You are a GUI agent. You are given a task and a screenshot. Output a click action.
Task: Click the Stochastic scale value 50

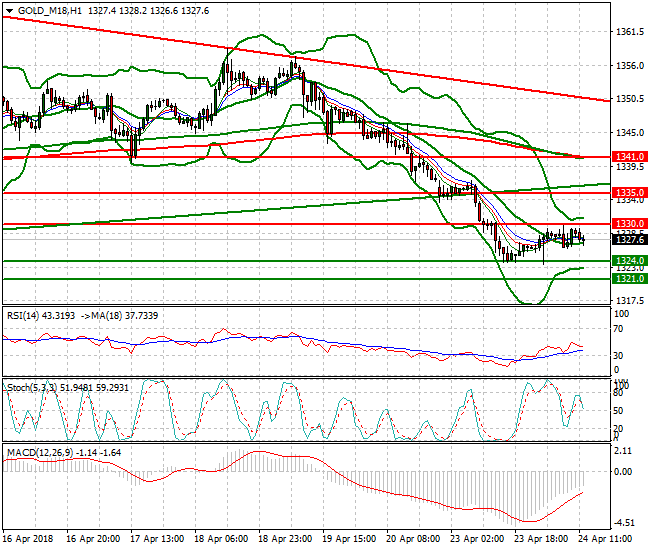618,411
